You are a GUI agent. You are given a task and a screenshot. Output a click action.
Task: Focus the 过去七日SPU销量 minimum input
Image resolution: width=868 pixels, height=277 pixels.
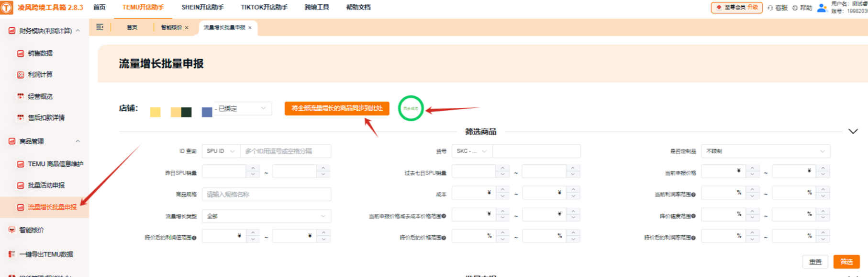click(474, 172)
